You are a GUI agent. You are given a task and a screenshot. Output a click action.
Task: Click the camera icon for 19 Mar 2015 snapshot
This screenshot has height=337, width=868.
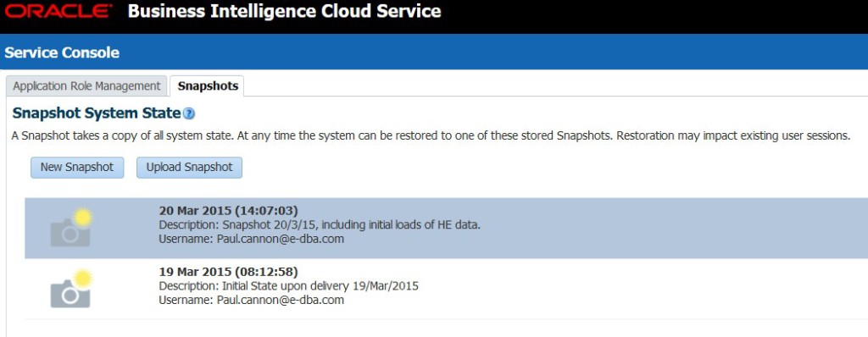point(71,288)
